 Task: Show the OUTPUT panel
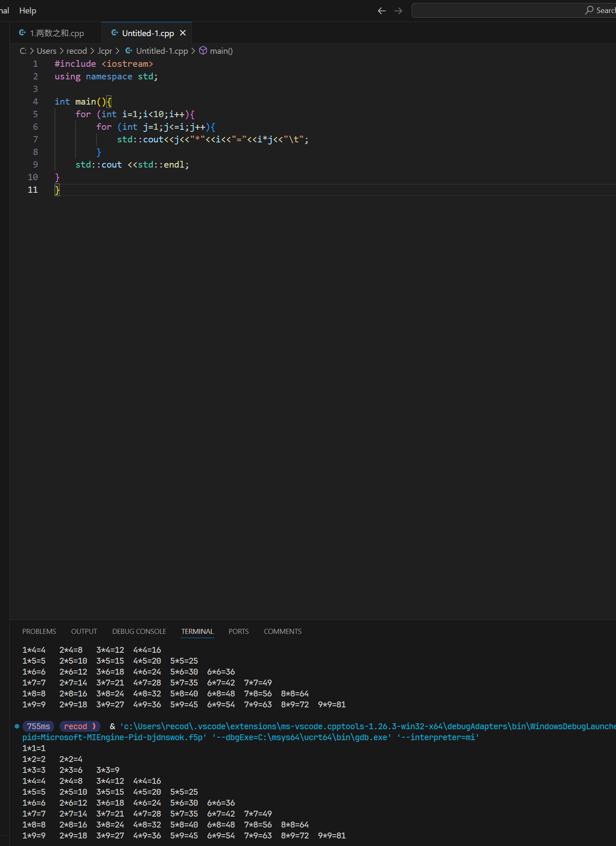click(x=84, y=631)
